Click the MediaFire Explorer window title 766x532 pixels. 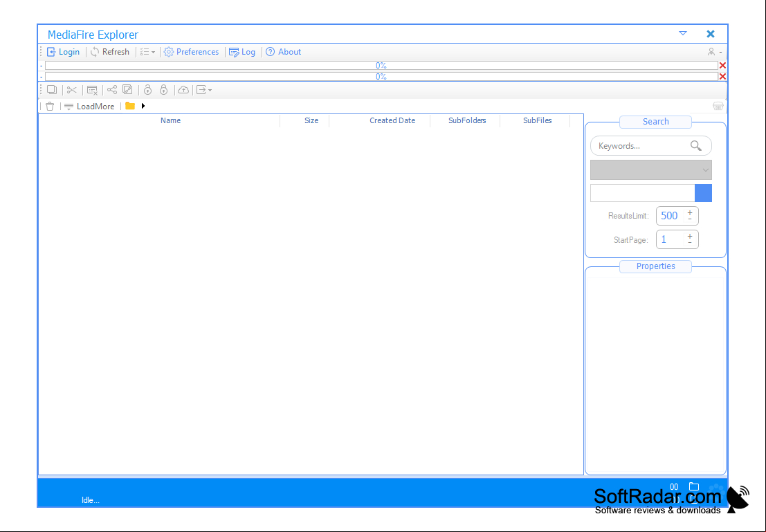[x=93, y=35]
